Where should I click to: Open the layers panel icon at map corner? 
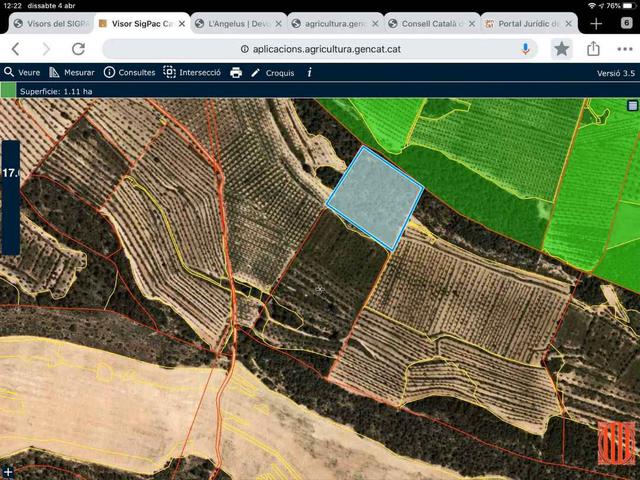(x=632, y=105)
